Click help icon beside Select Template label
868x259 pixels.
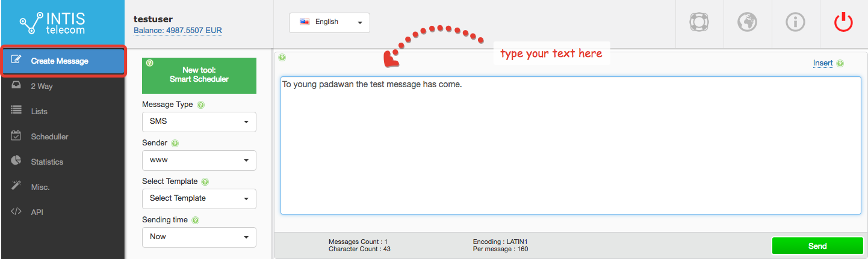(x=205, y=181)
